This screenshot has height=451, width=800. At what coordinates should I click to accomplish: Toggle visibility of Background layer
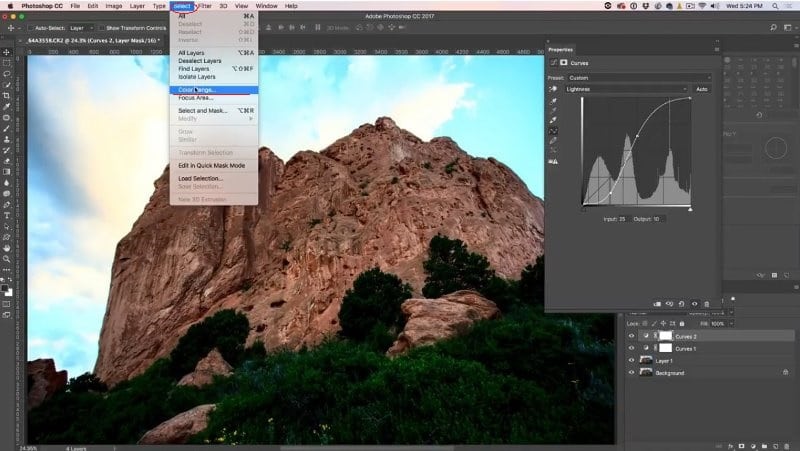click(x=632, y=373)
